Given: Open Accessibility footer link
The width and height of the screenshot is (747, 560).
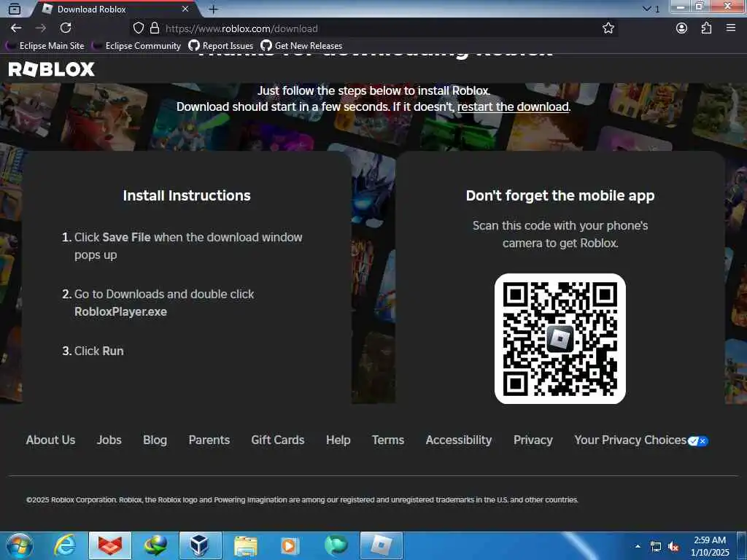Looking at the screenshot, I should click(x=459, y=440).
